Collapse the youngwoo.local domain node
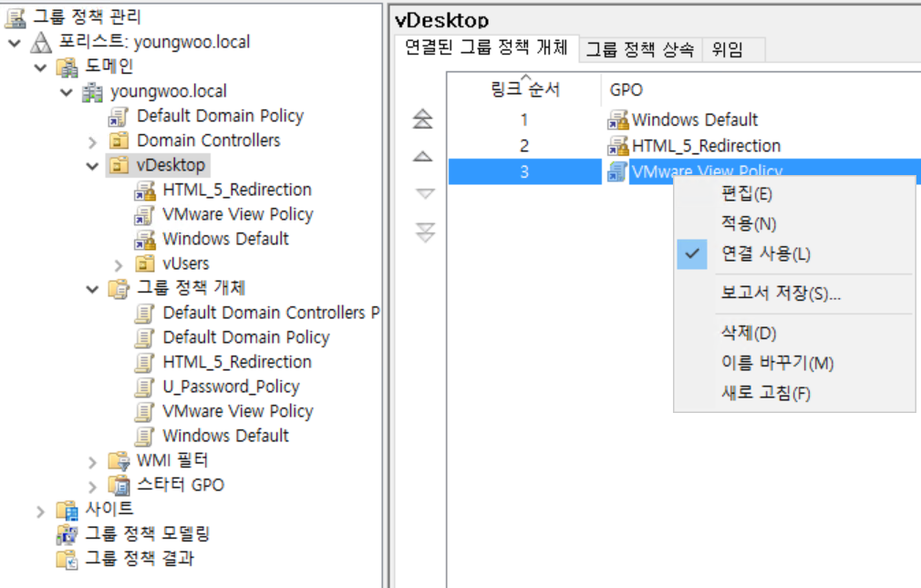 [x=67, y=92]
